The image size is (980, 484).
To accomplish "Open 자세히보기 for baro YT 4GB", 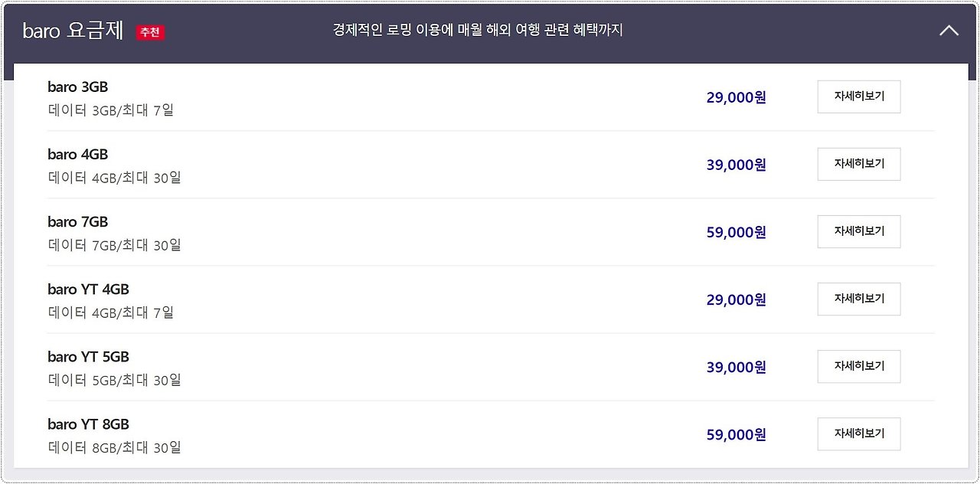I will [x=859, y=299].
